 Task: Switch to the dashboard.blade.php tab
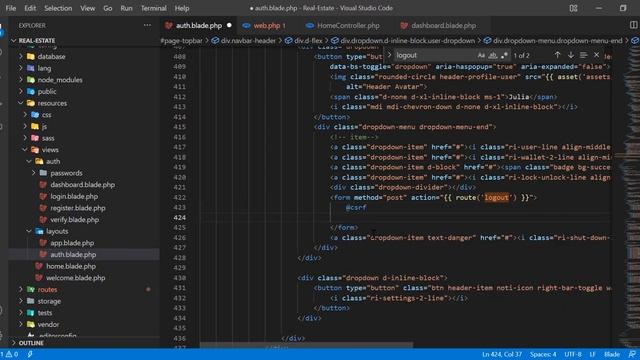pyautogui.click(x=443, y=25)
